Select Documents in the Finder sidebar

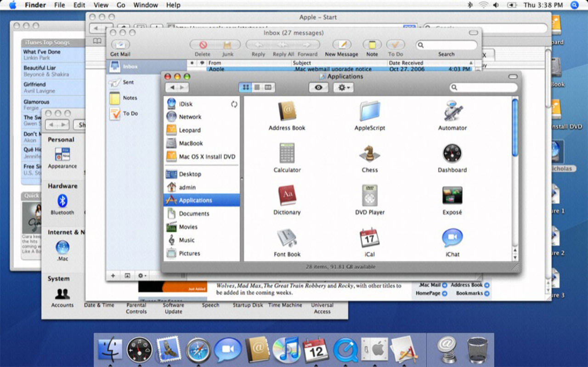coord(194,214)
